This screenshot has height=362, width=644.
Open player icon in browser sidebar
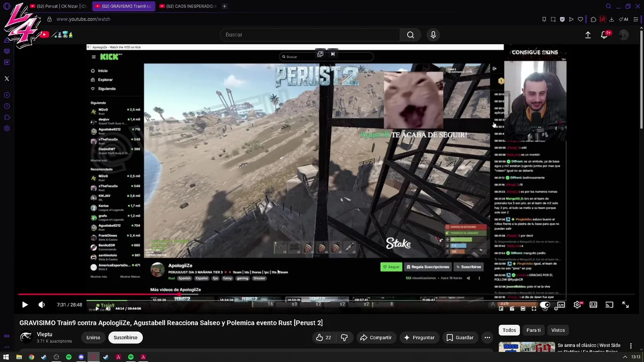point(7,95)
